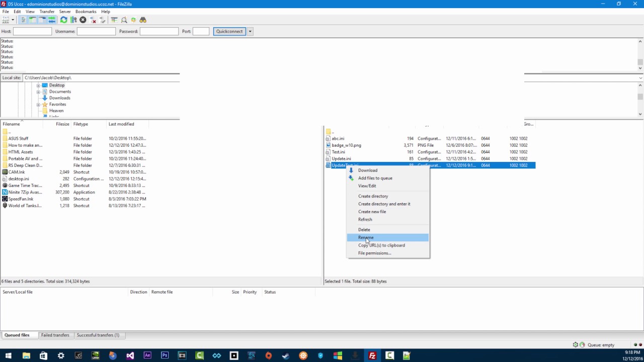The image size is (644, 362).
Task: Disconnect from server icon
Action: pos(93,20)
